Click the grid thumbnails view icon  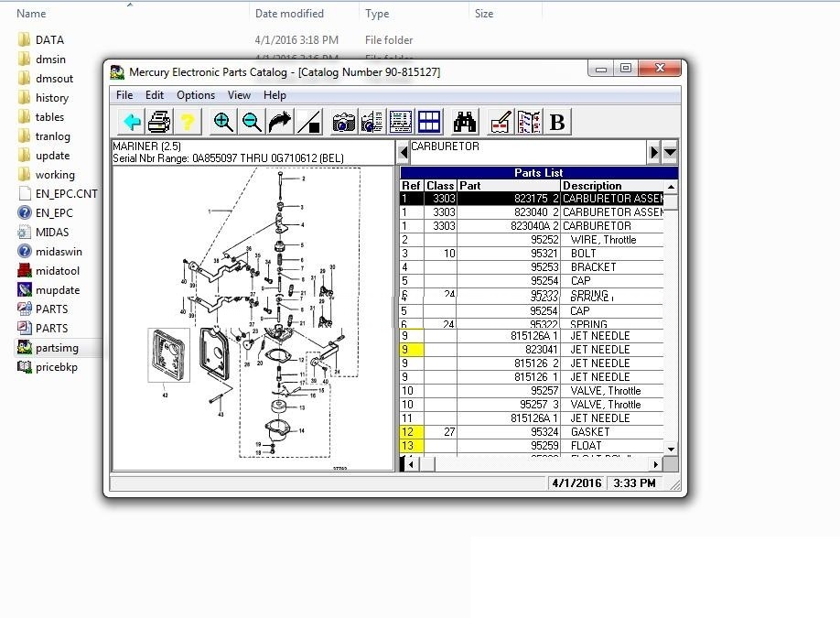pyautogui.click(x=429, y=122)
